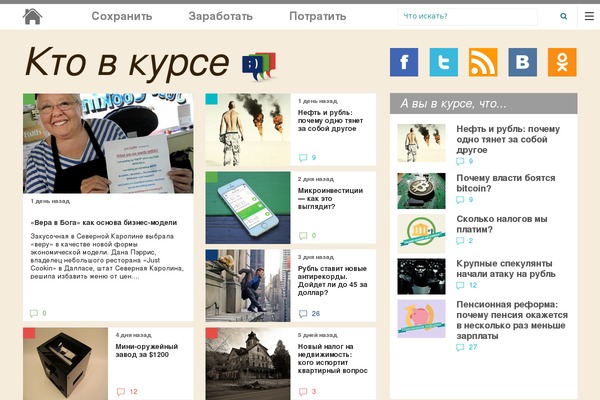Click the smartphone thumbnail image
Image resolution: width=600 pixels, height=400 pixels.
[247, 208]
